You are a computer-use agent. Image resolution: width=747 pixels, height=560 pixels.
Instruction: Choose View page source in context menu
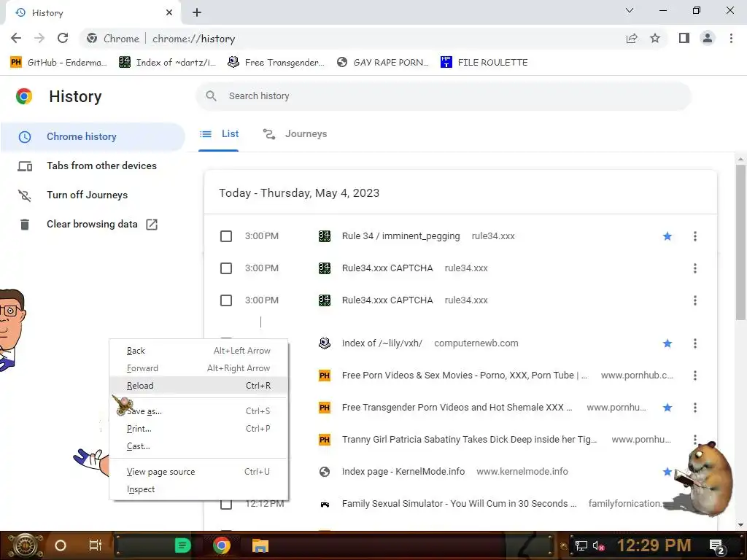(x=198, y=472)
